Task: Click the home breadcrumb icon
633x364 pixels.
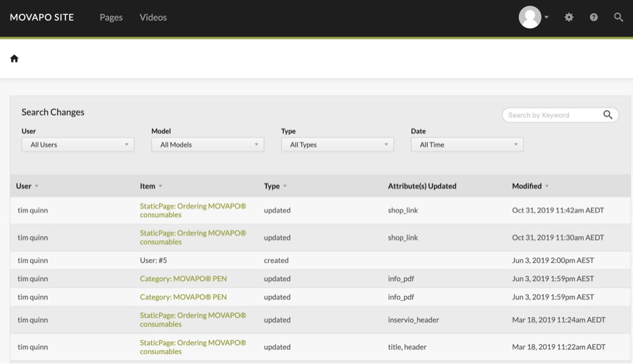Action: (x=14, y=58)
